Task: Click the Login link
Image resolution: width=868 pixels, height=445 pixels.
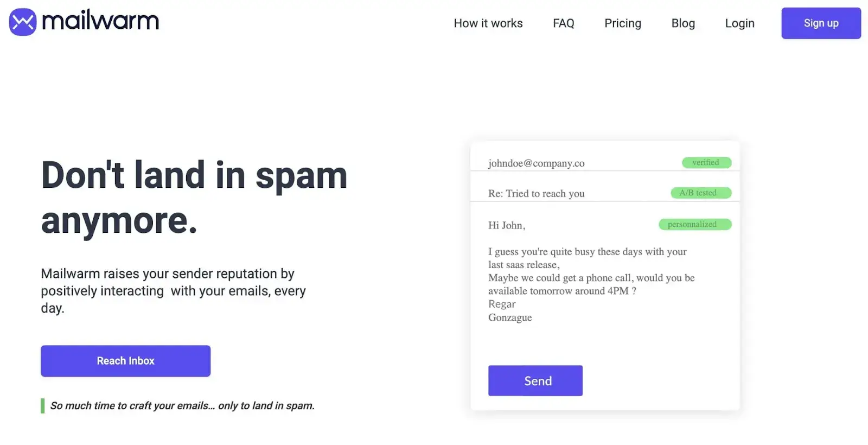Action: click(x=739, y=23)
